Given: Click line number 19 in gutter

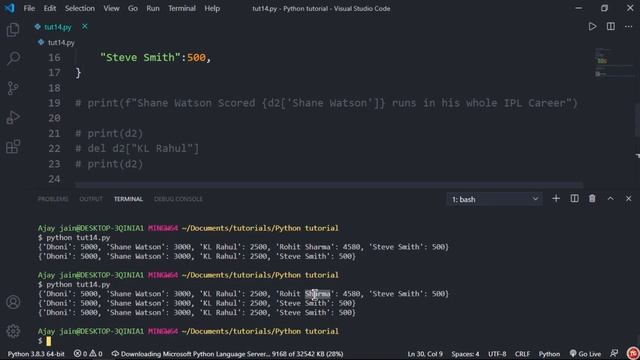Looking at the screenshot, I should [54, 103].
